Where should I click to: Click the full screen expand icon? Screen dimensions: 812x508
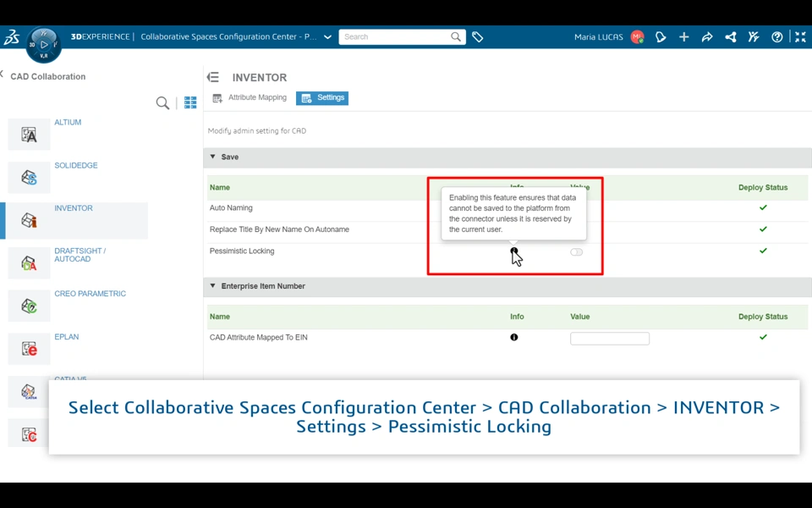click(x=801, y=36)
